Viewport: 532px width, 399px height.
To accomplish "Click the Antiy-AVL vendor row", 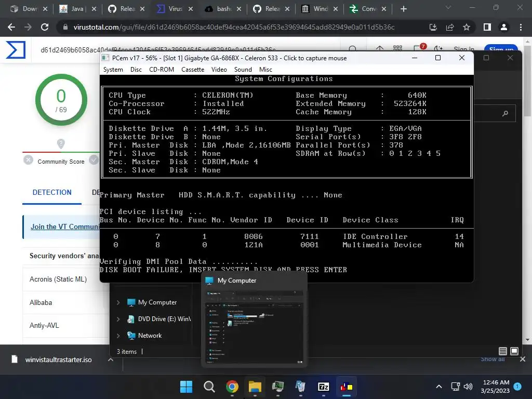I will pyautogui.click(x=66, y=325).
